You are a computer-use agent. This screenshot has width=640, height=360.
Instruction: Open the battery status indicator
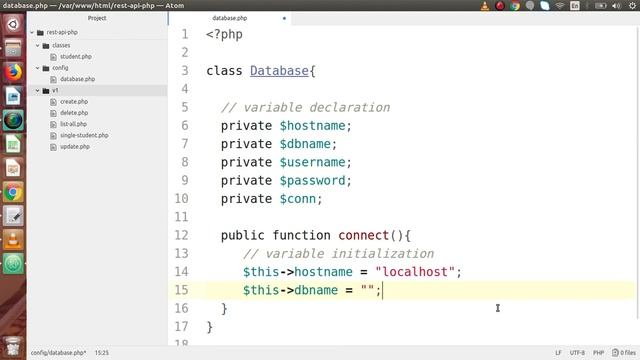click(600, 6)
